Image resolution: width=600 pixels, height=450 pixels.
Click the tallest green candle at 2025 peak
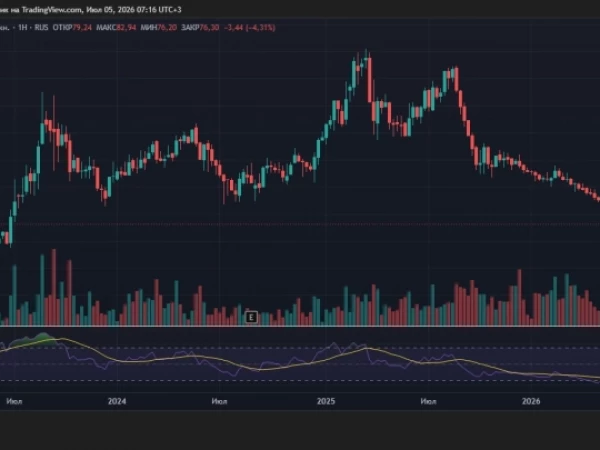pyautogui.click(x=354, y=74)
